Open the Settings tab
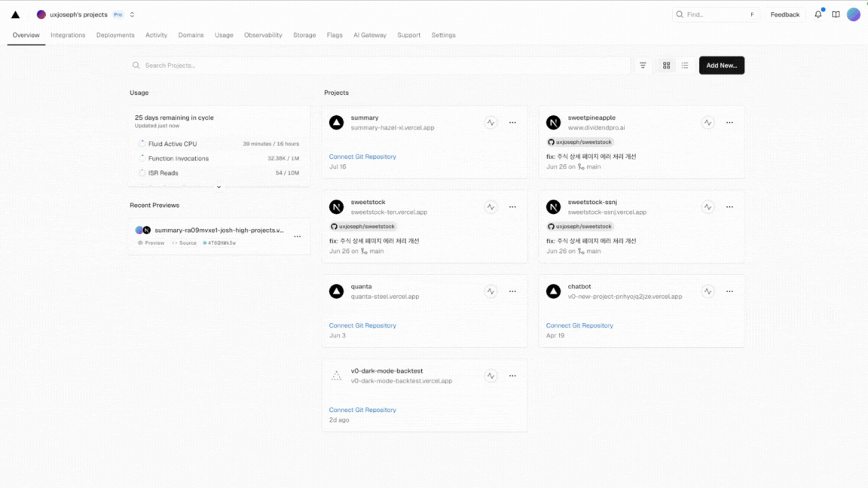This screenshot has height=488, width=868. pyautogui.click(x=443, y=35)
